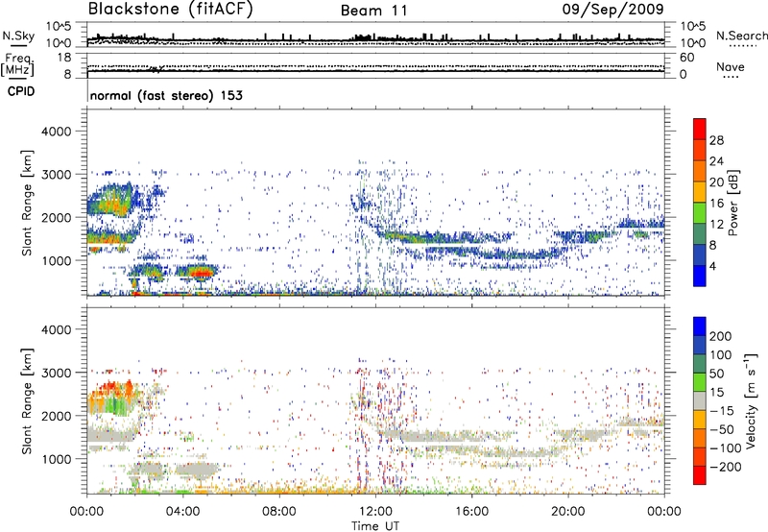Image resolution: width=768 pixels, height=532 pixels.
Task: Pick the gray ±15 velocity colorbar segment
Action: tap(700, 400)
